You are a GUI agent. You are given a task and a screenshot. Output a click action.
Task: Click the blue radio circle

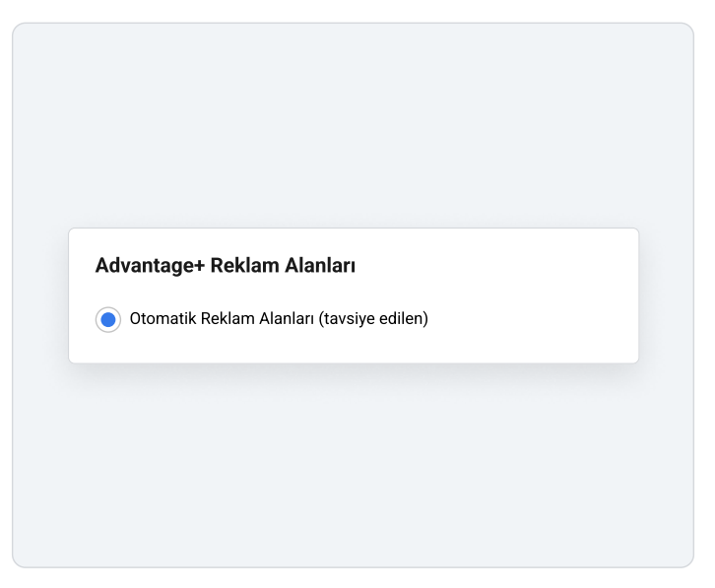pyautogui.click(x=108, y=320)
